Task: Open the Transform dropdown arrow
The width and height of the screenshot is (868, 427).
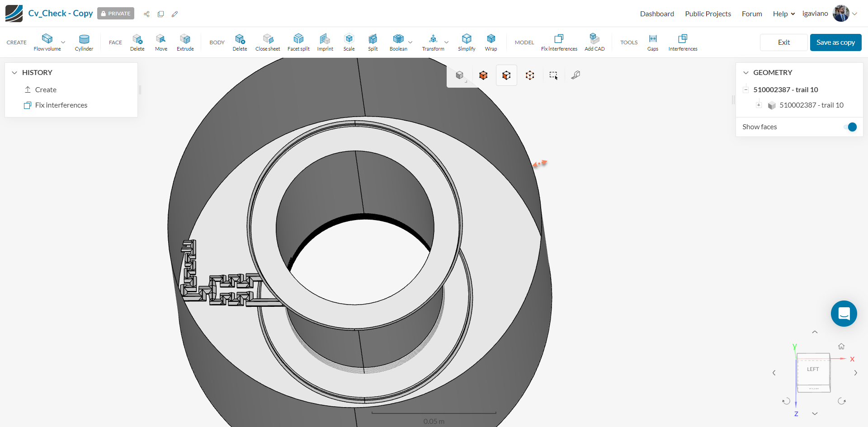Action: point(446,42)
